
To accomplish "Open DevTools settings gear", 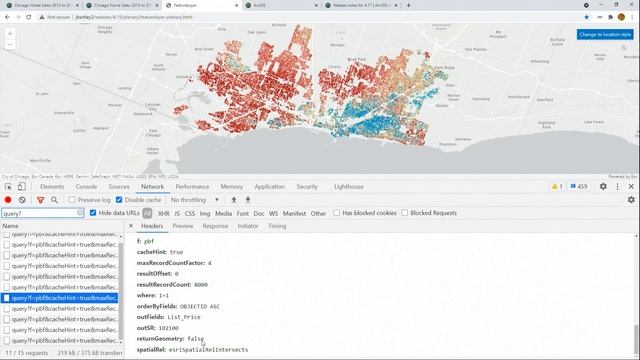I will (x=603, y=187).
